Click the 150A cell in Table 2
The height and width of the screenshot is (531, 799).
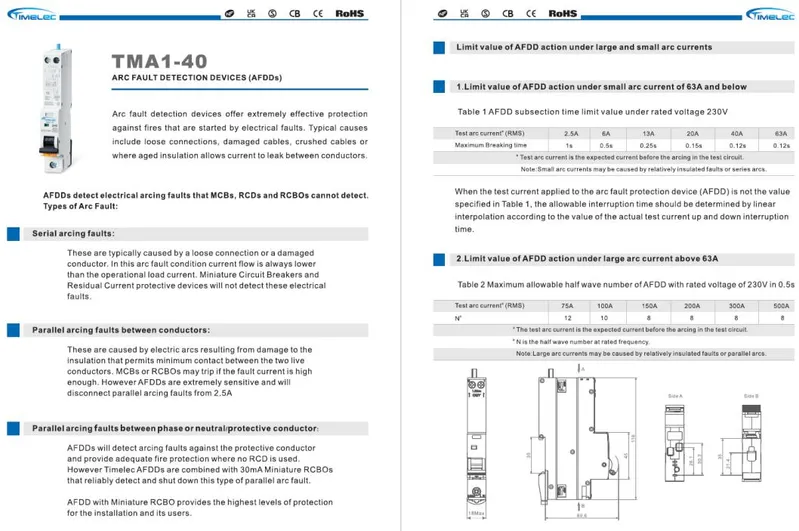[x=649, y=306]
